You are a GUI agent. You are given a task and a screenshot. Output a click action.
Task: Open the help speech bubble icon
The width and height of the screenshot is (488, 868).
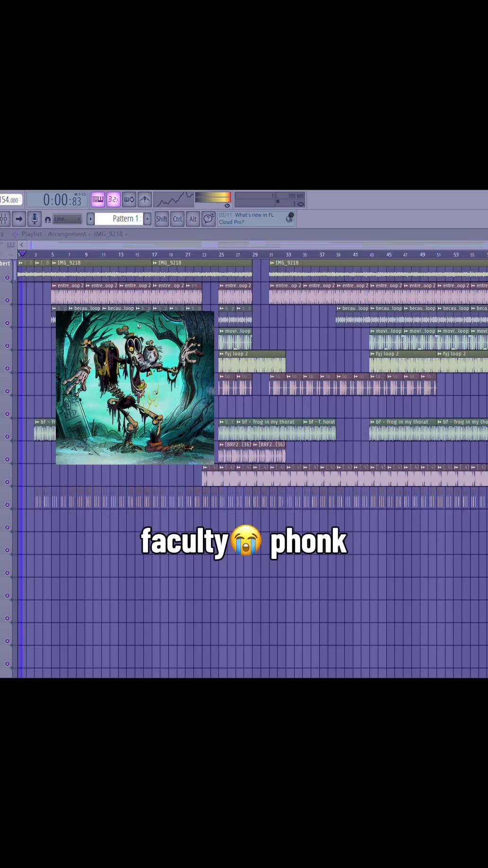point(209,219)
